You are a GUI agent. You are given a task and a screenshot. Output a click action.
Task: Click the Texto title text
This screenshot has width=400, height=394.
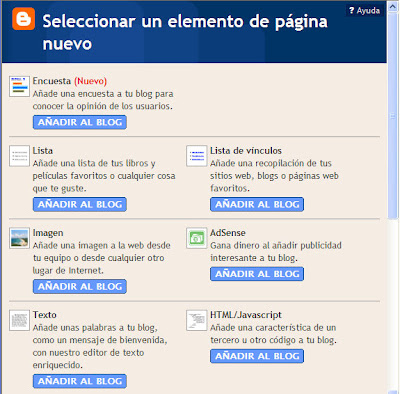point(45,315)
